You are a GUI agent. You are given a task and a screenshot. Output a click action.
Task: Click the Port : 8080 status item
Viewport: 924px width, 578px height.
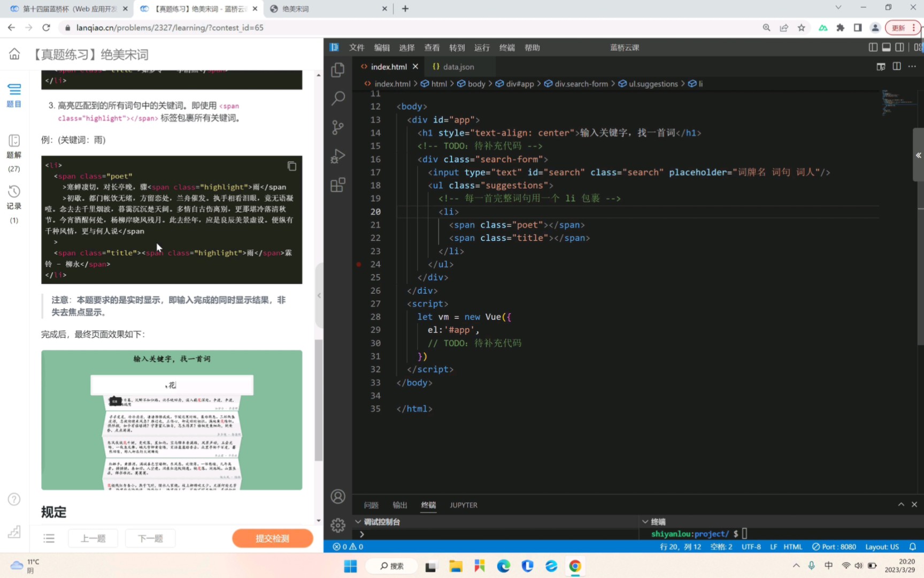834,546
